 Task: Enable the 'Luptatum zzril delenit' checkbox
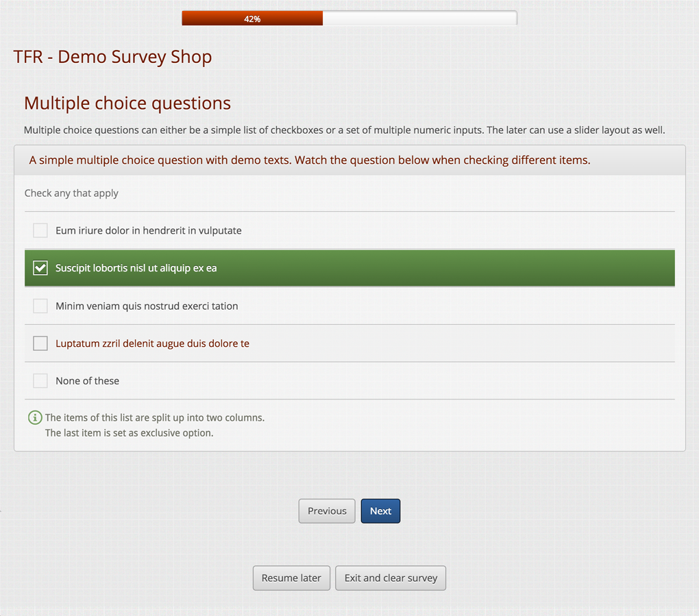[40, 343]
